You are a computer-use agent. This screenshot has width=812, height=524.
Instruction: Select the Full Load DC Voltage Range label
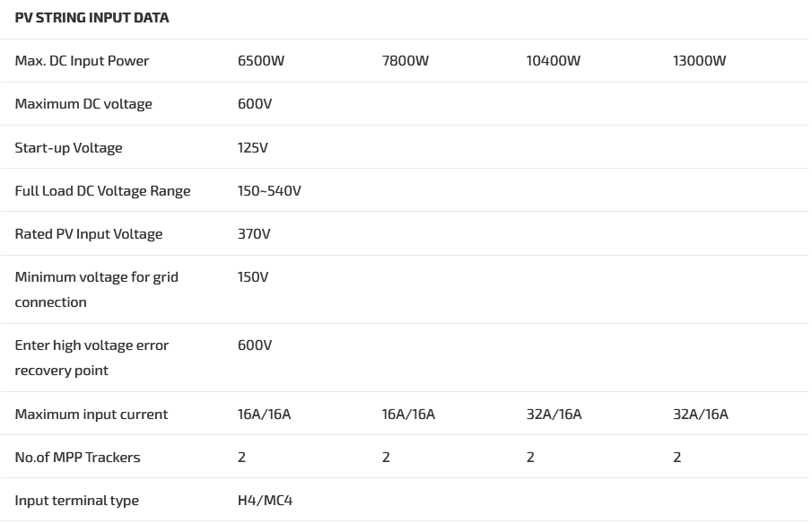pyautogui.click(x=102, y=191)
